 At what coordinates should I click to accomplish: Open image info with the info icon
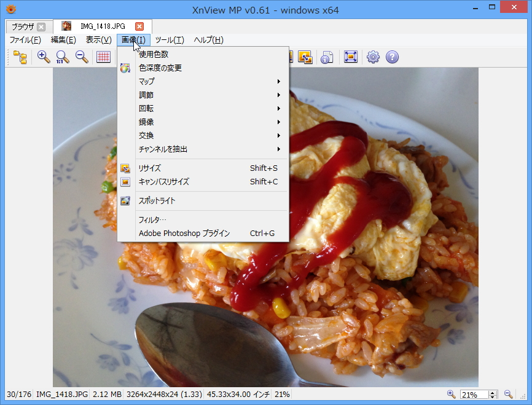click(327, 57)
